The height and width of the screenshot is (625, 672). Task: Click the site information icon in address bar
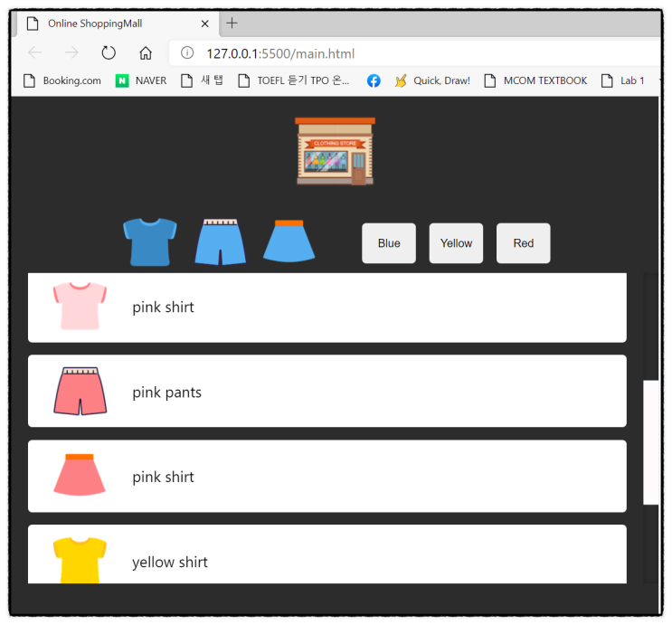187,52
